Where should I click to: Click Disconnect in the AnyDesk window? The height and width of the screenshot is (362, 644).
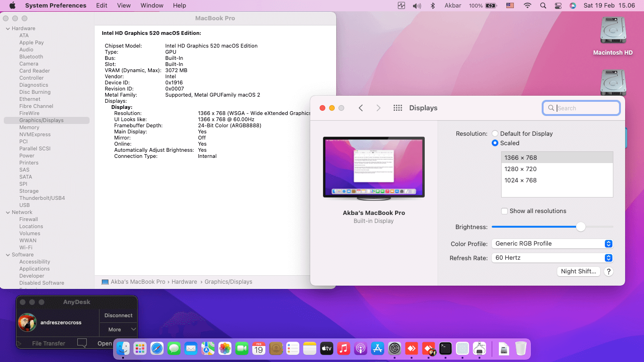click(118, 315)
